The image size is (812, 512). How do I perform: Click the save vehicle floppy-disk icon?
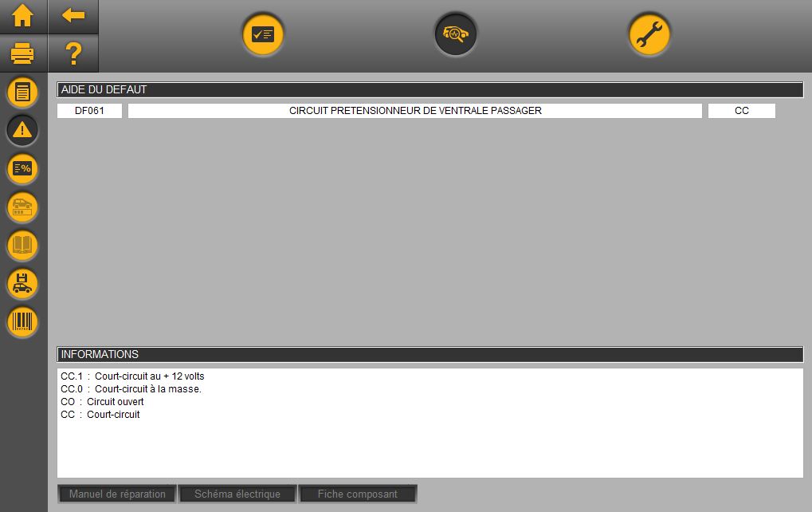point(23,283)
